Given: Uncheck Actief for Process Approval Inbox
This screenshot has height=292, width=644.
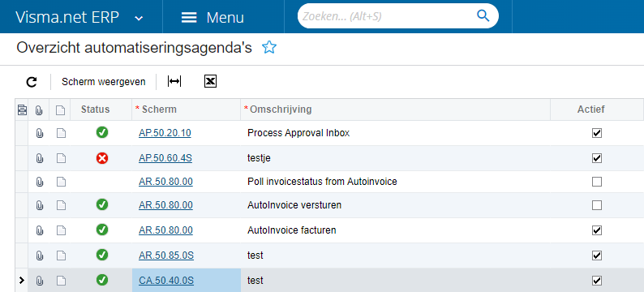Looking at the screenshot, I should coord(597,133).
